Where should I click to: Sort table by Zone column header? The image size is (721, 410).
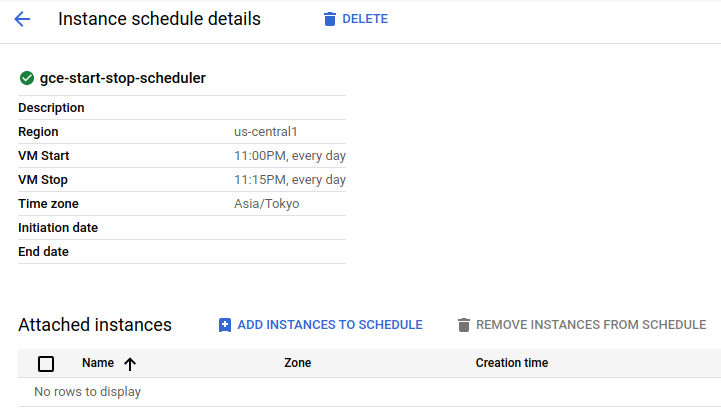coord(298,363)
